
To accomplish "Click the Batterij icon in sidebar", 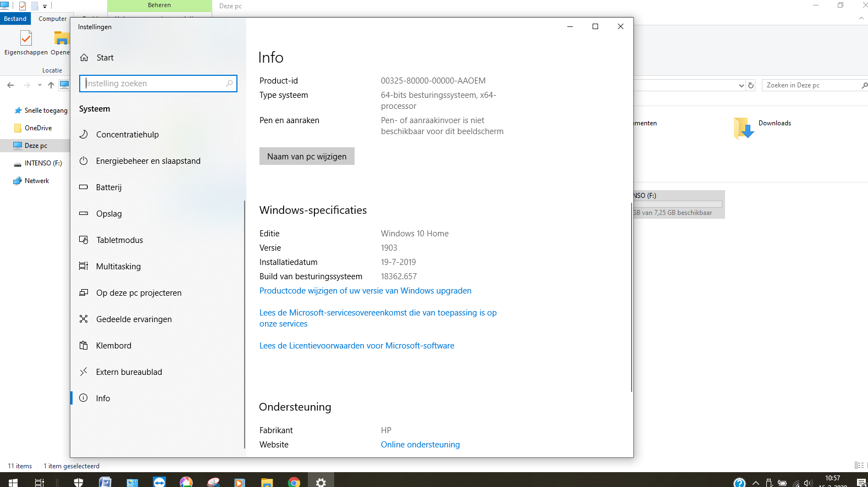I will (84, 187).
